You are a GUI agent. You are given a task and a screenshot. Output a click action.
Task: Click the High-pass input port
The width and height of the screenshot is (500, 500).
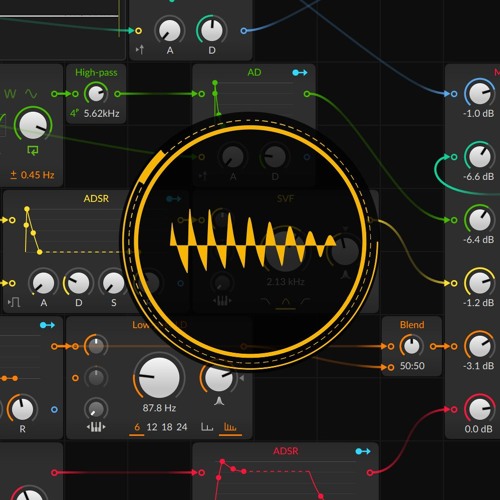click(75, 94)
